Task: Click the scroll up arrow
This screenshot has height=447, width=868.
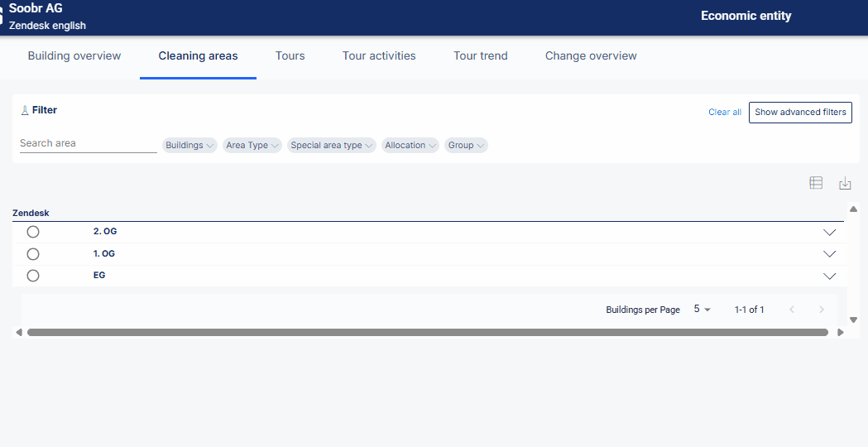Action: click(x=854, y=209)
